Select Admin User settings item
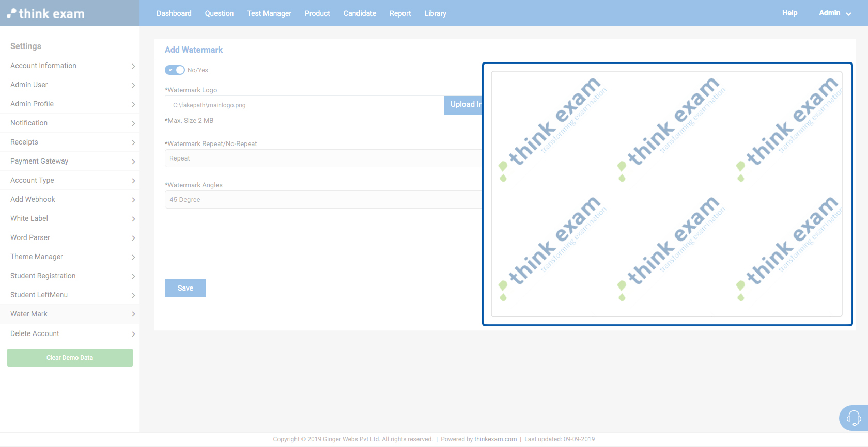The width and height of the screenshot is (868, 447). tap(70, 85)
